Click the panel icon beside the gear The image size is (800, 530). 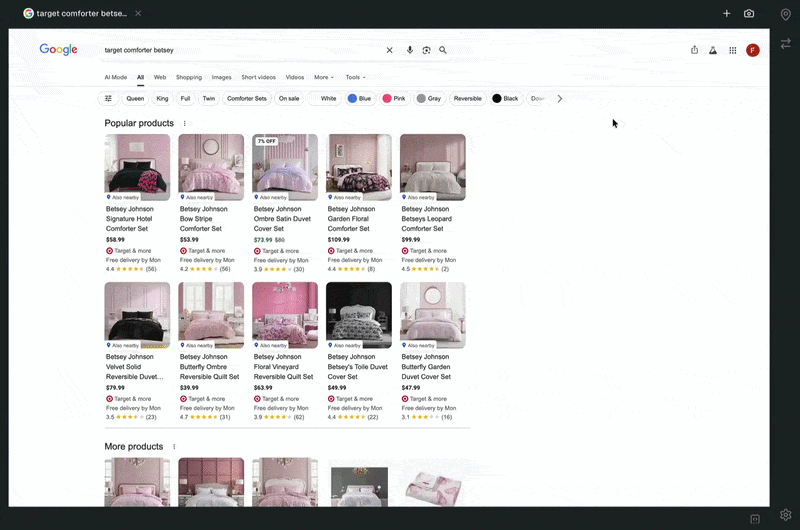tap(755, 519)
